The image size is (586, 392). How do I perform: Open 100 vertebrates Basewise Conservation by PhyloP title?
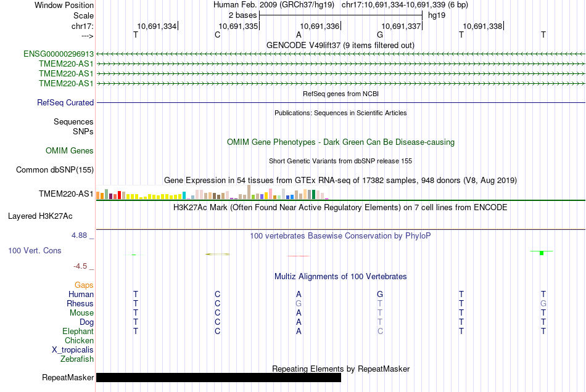(x=340, y=236)
